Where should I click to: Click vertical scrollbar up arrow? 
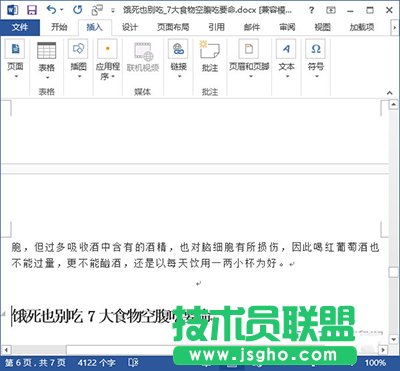pos(393,105)
